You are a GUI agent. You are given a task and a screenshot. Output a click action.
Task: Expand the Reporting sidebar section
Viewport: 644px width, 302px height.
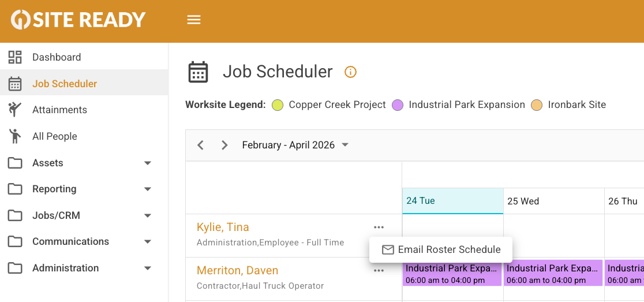(x=148, y=189)
